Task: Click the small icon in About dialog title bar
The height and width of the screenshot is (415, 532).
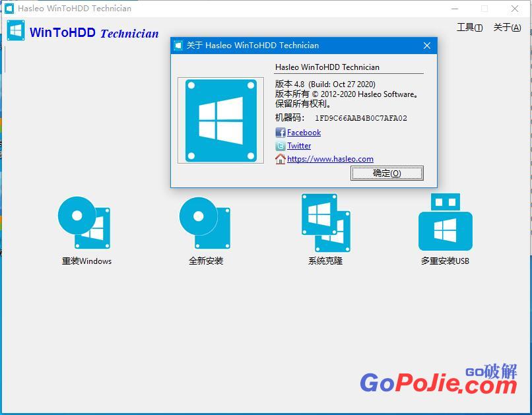Action: click(178, 46)
